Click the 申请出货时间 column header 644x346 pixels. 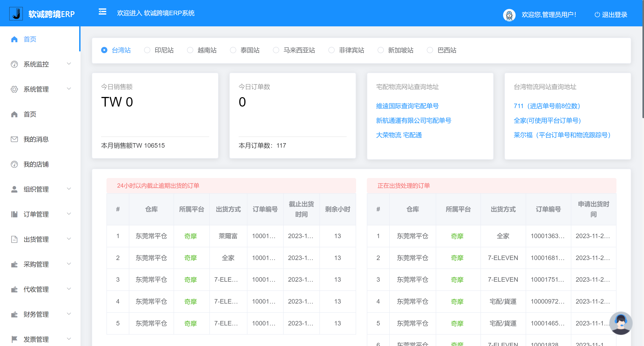(x=593, y=209)
